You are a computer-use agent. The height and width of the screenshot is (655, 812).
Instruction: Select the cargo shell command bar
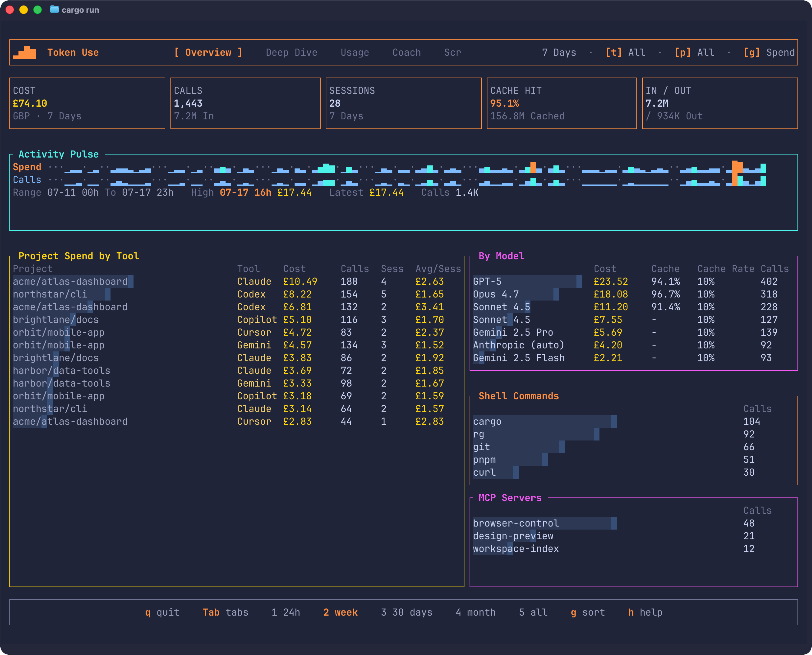545,421
